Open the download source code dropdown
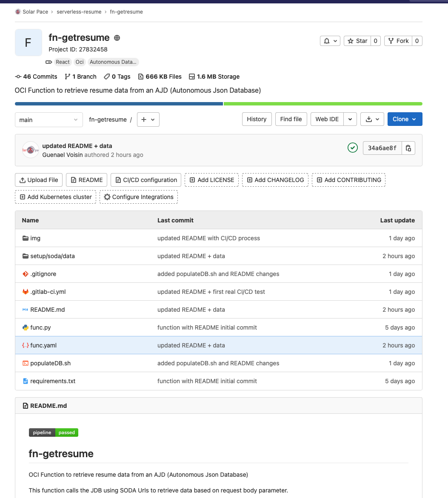The height and width of the screenshot is (498, 448). pos(372,119)
